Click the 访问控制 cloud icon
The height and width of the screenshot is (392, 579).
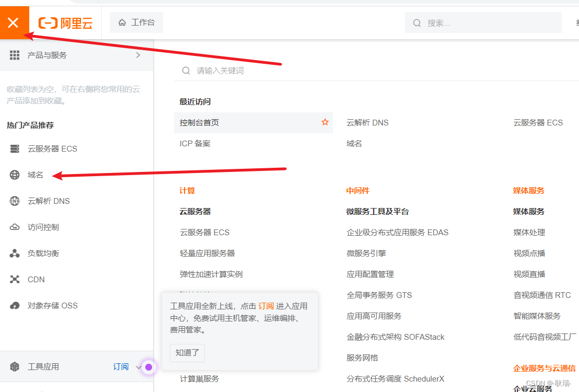click(15, 227)
